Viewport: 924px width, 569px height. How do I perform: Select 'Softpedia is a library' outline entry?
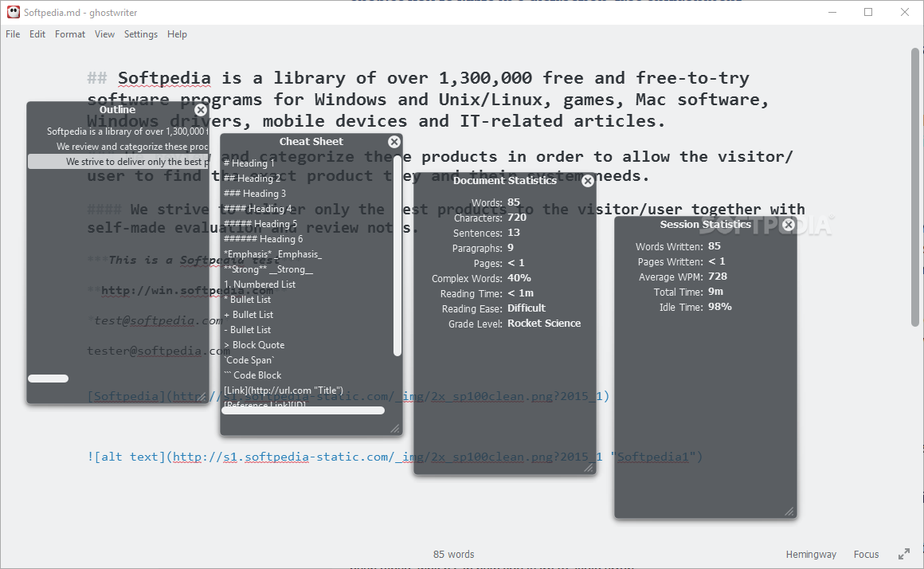coord(119,131)
